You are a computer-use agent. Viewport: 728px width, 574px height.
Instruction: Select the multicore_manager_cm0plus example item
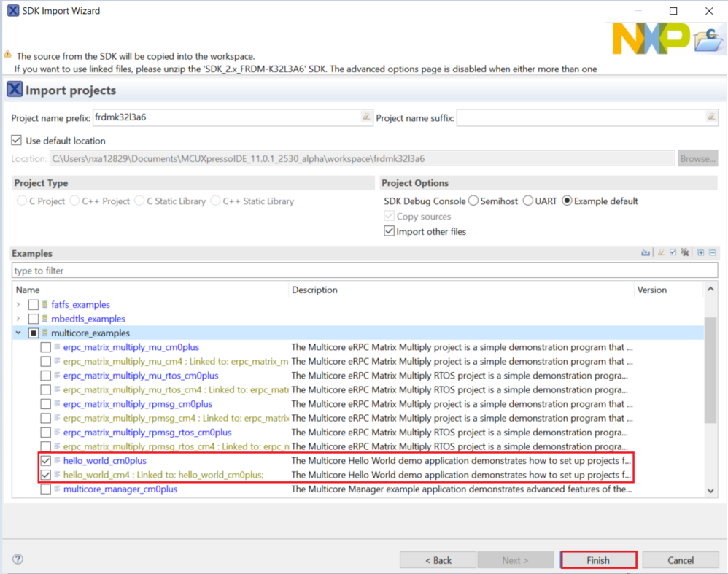(120, 489)
